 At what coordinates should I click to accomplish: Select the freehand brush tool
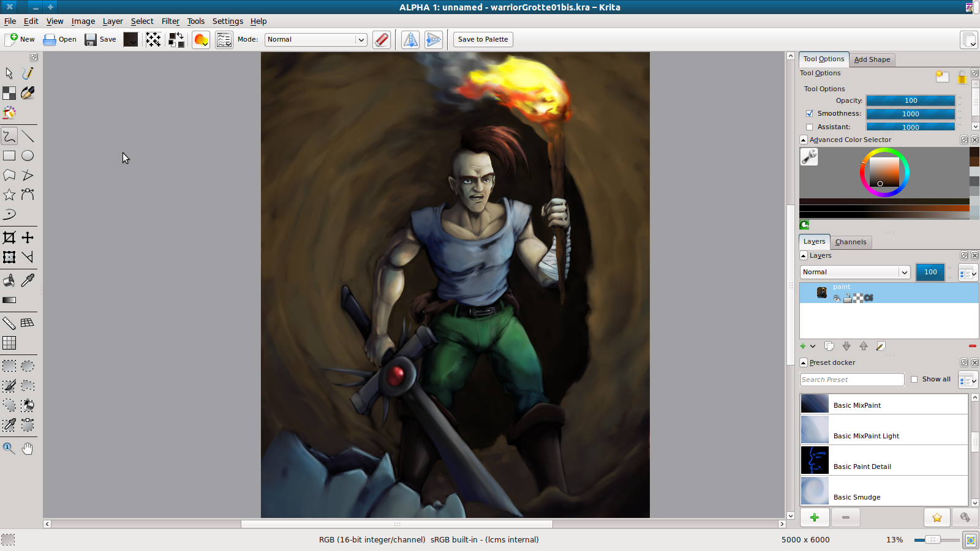pyautogui.click(x=9, y=136)
